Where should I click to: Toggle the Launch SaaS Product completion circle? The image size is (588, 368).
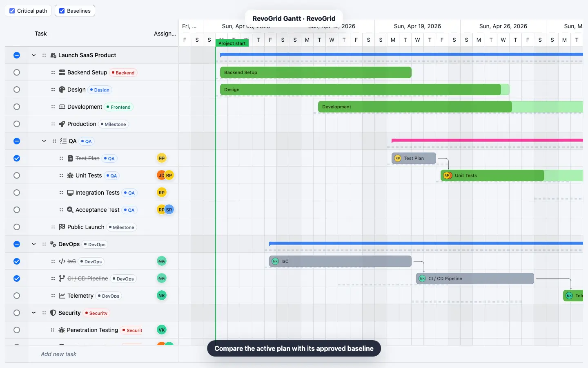pyautogui.click(x=17, y=55)
